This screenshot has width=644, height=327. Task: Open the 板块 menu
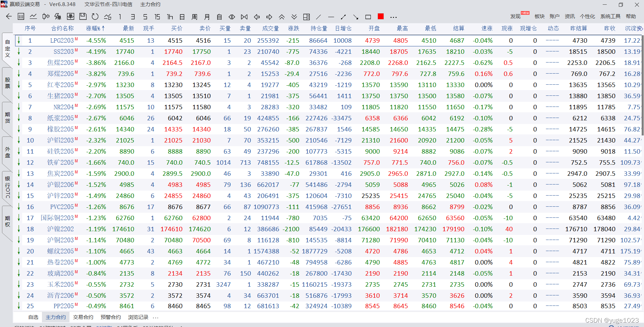[x=539, y=16]
